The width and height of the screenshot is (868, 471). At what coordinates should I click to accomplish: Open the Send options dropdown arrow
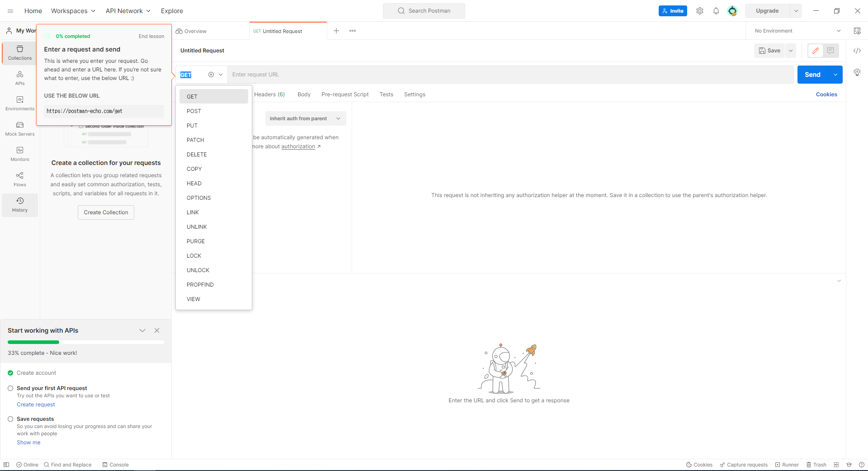pyautogui.click(x=835, y=75)
